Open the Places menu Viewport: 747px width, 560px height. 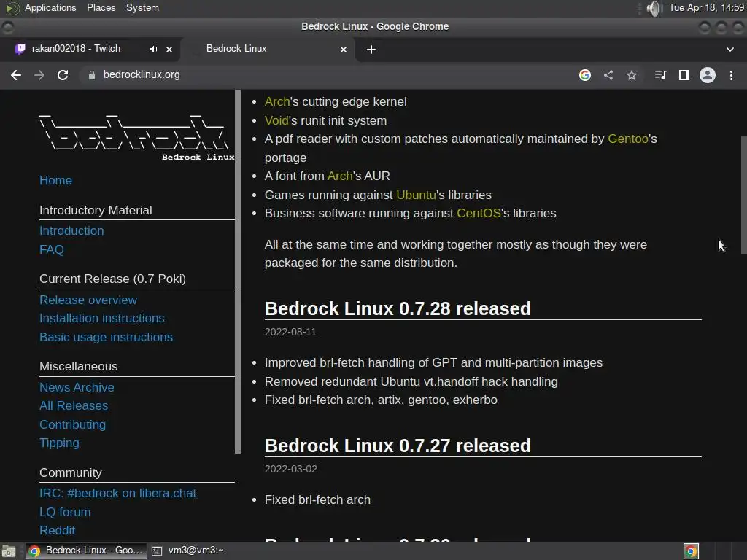(101, 7)
